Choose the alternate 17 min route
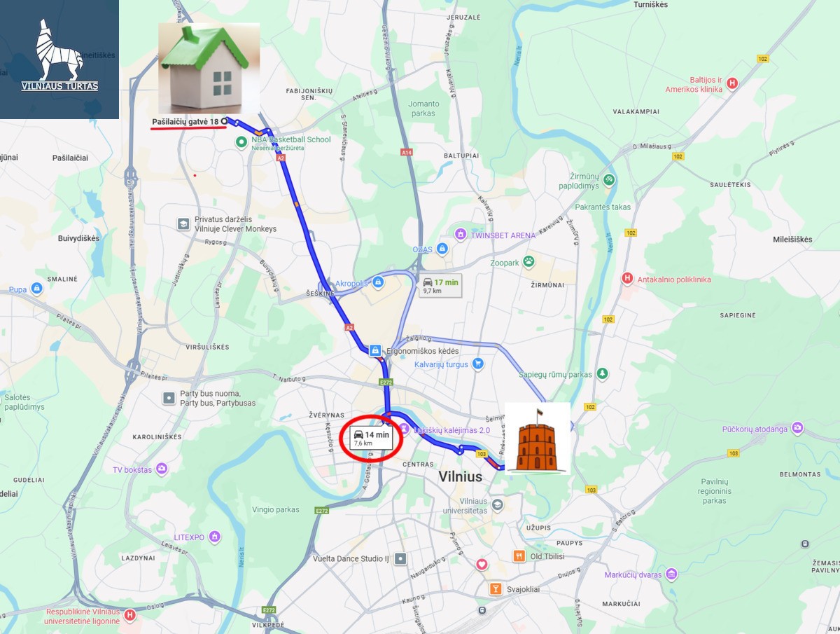 [440, 285]
